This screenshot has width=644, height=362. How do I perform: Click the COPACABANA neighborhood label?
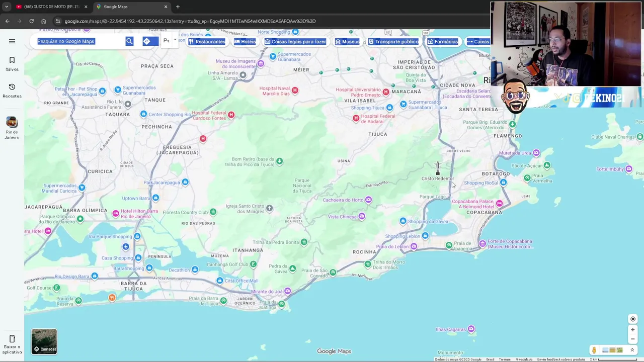coord(484,212)
